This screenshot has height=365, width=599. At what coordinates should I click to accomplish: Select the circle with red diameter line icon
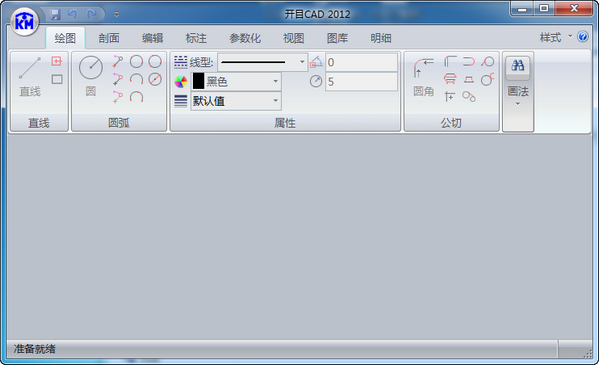coord(155,79)
